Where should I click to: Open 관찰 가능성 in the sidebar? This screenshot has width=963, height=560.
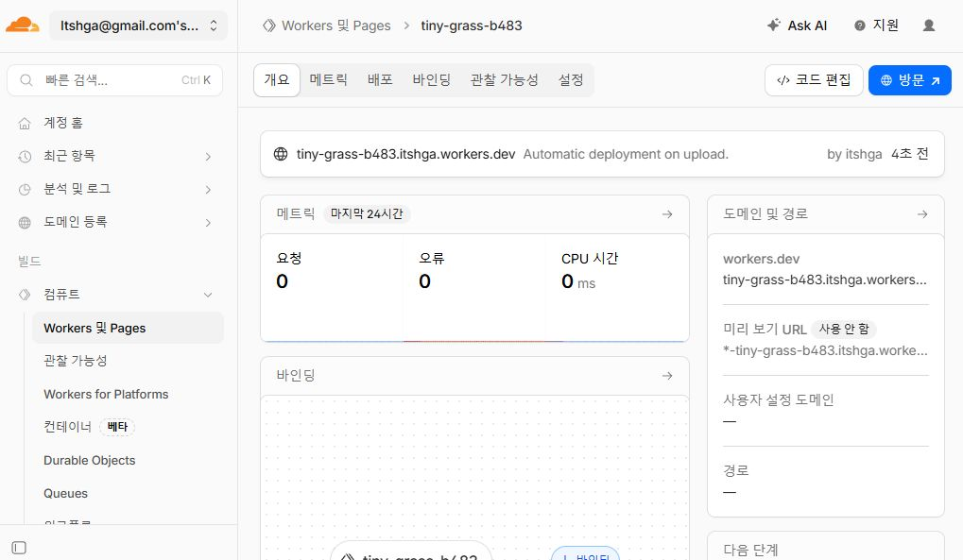point(76,361)
